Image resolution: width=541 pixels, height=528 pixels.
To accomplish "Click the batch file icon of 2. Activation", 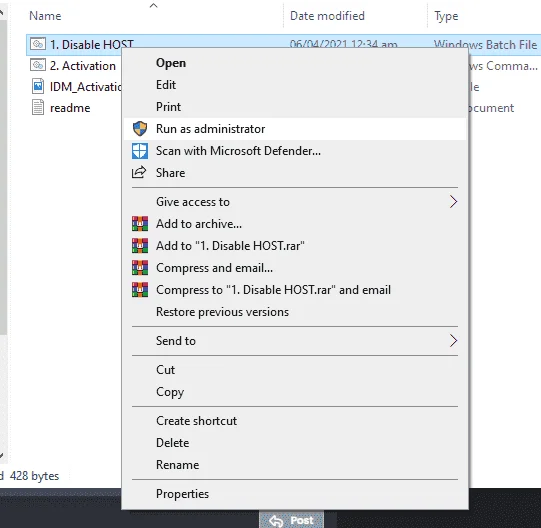I will click(x=38, y=65).
